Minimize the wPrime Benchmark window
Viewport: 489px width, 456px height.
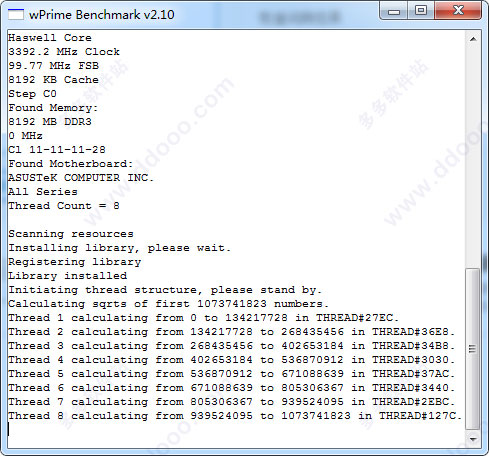click(x=394, y=11)
